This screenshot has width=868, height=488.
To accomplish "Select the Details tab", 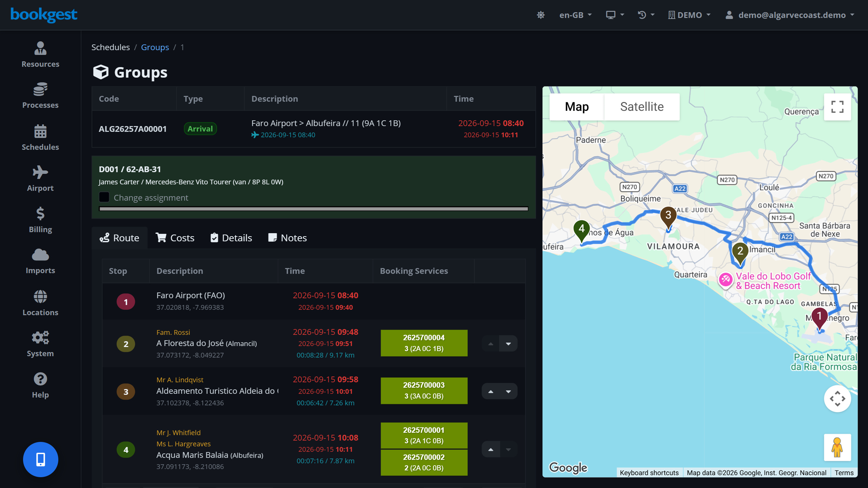I will pyautogui.click(x=231, y=238).
